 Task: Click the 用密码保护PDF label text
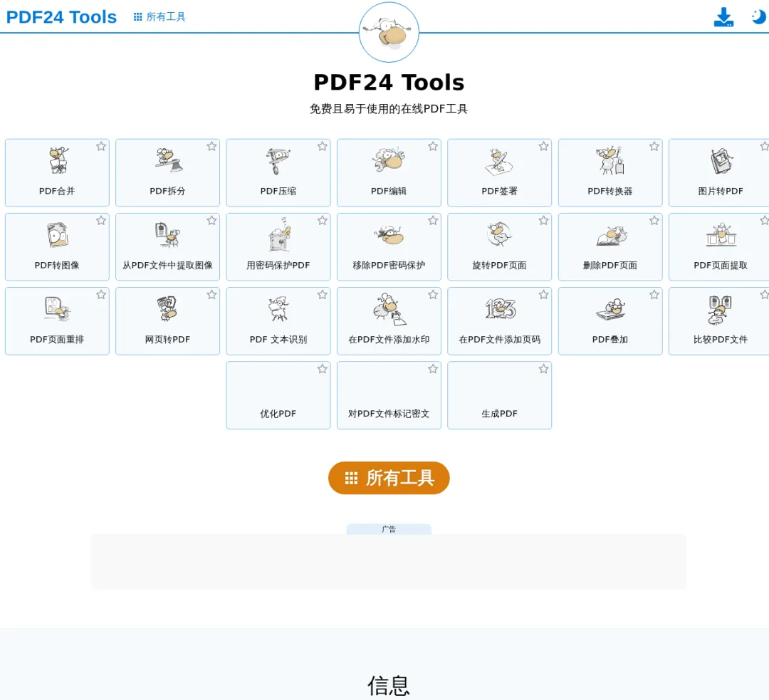tap(278, 266)
